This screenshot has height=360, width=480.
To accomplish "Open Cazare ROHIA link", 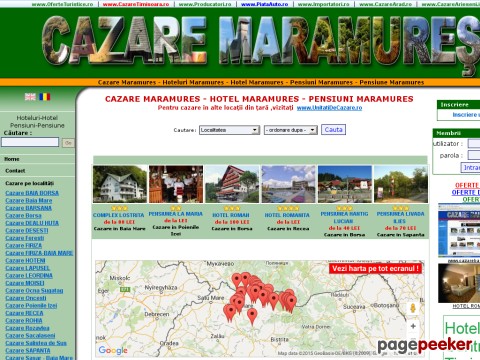I will pyautogui.click(x=24, y=320).
